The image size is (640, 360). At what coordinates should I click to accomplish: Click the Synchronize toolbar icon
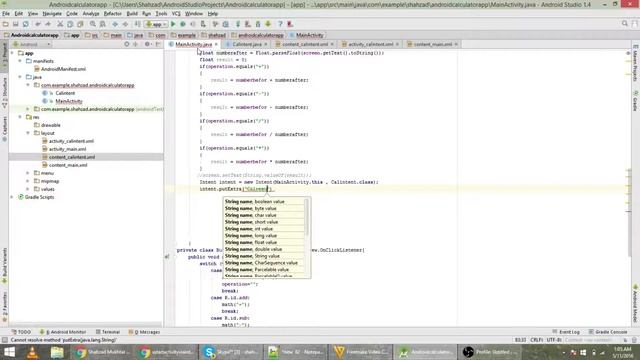26,24
